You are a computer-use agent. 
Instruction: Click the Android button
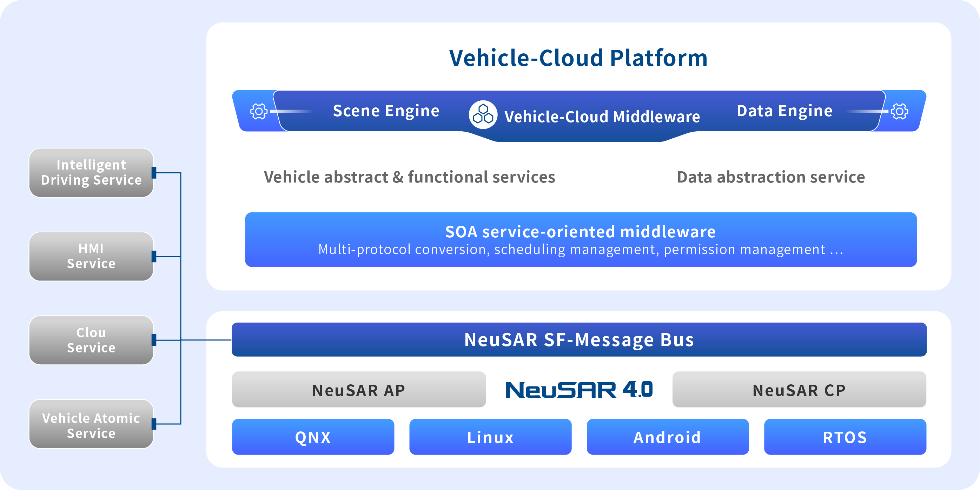[667, 437]
